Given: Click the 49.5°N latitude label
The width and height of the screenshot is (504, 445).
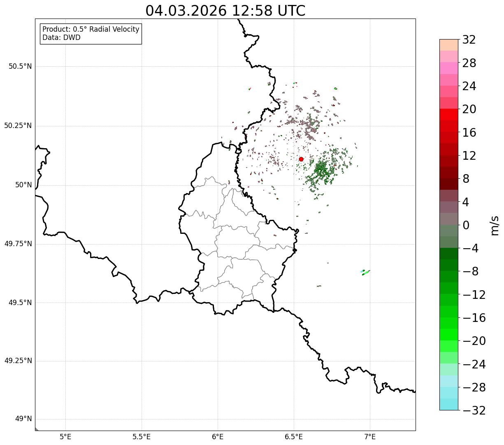Looking at the screenshot, I should [x=20, y=303].
